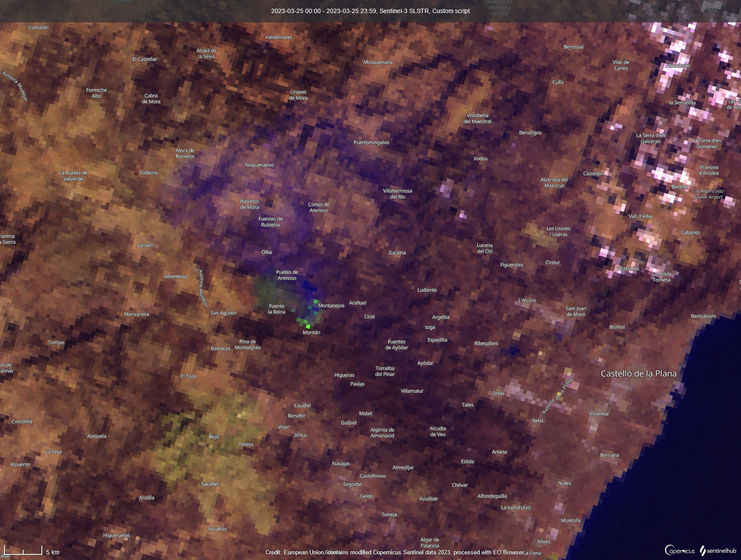Click the Valdelinares place label

(279, 37)
